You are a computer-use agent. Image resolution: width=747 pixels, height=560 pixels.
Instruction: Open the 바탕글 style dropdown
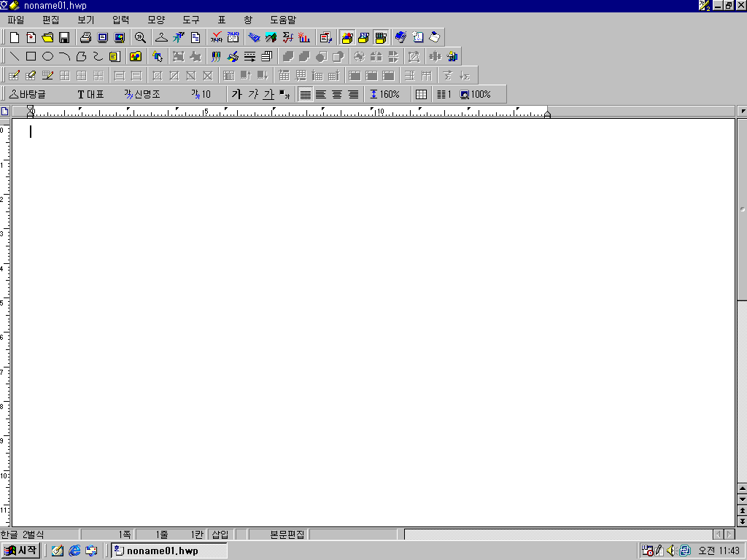coord(28,94)
